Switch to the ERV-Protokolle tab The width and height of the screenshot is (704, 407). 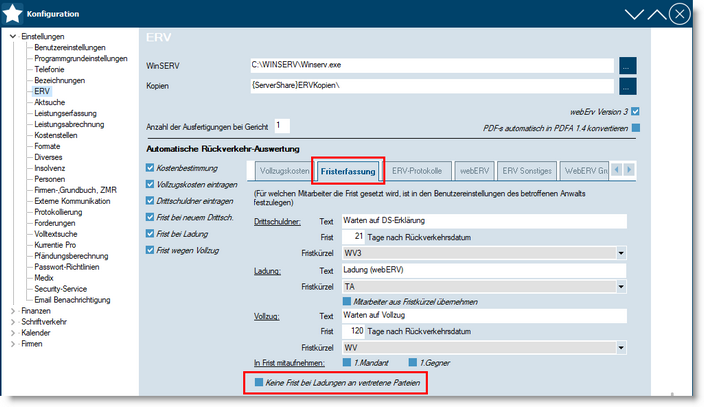[419, 171]
